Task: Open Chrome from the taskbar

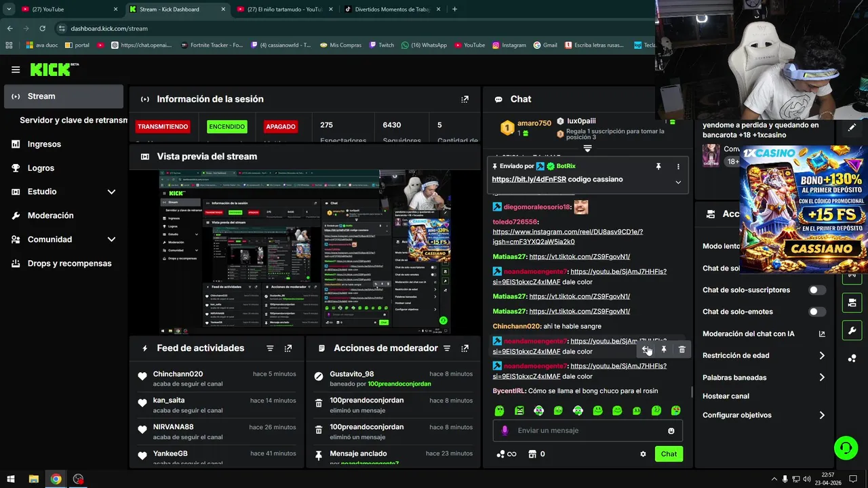Action: (x=56, y=479)
